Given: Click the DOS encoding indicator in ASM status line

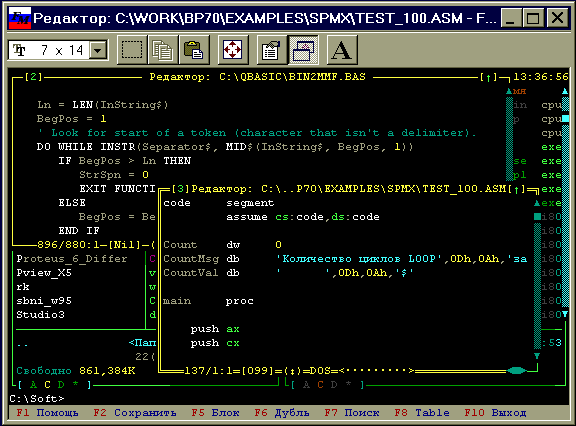Looking at the screenshot, I should [x=320, y=371].
